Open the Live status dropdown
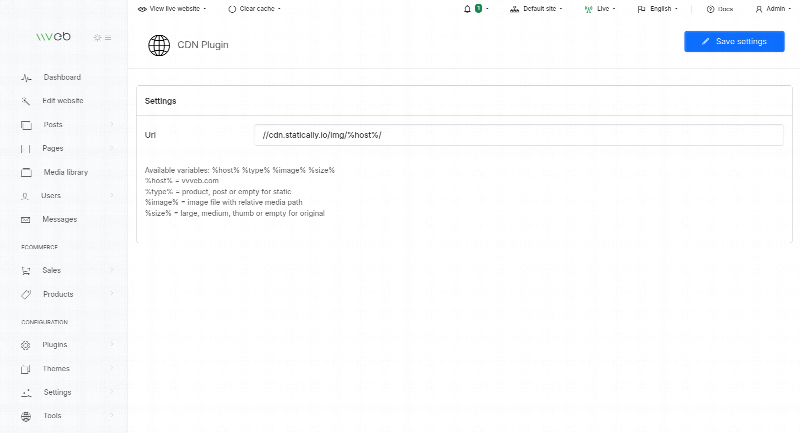 [x=600, y=8]
